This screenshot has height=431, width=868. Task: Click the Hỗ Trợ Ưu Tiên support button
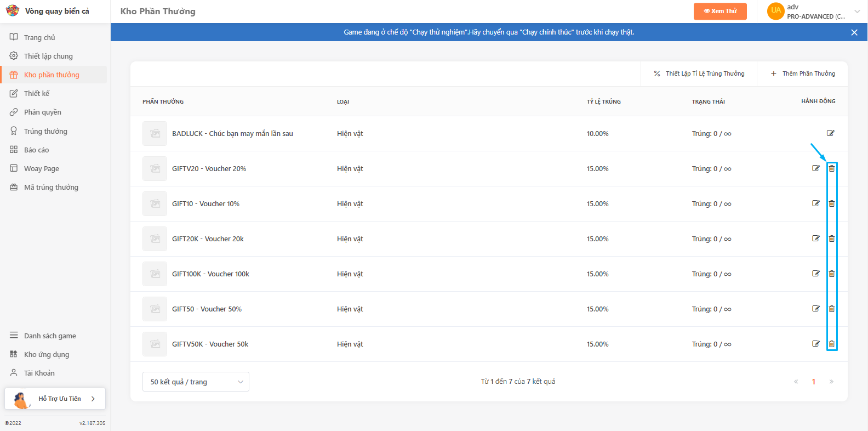click(x=55, y=399)
